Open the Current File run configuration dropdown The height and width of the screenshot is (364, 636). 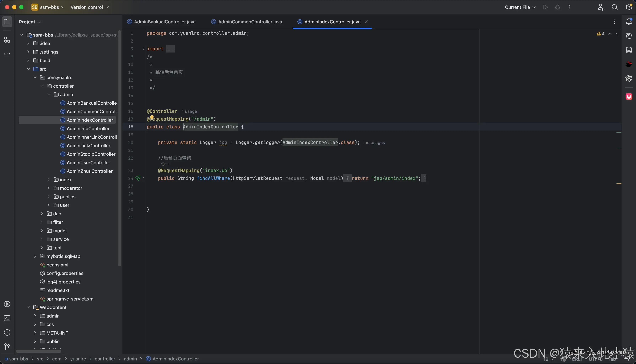(520, 7)
